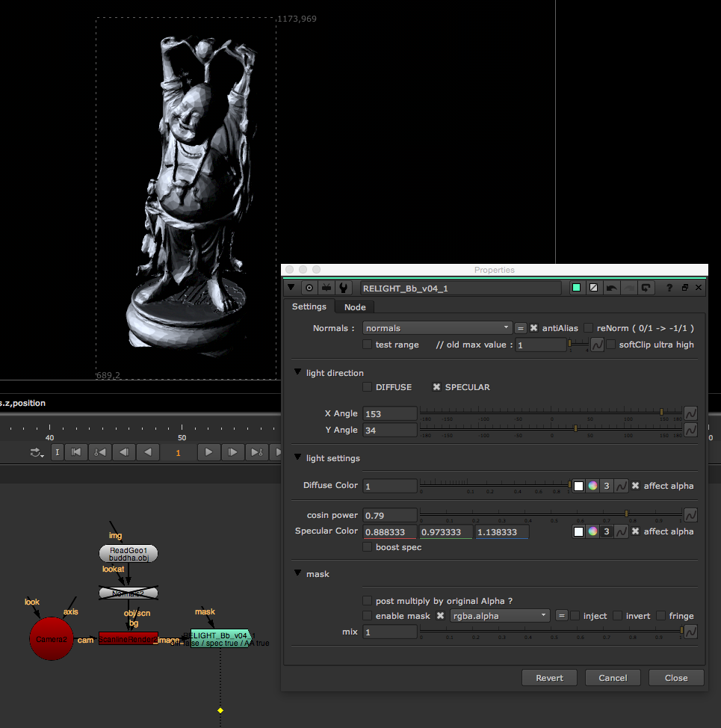This screenshot has width=721, height=728.
Task: Click the center node circle icon
Action: tap(309, 288)
